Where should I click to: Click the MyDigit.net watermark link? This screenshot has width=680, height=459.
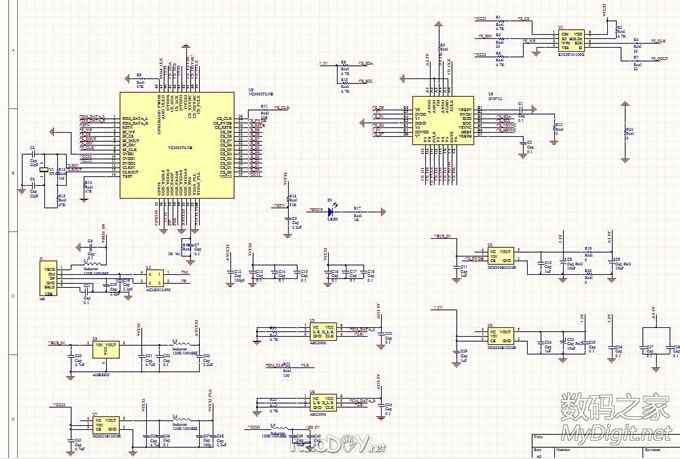(615, 433)
